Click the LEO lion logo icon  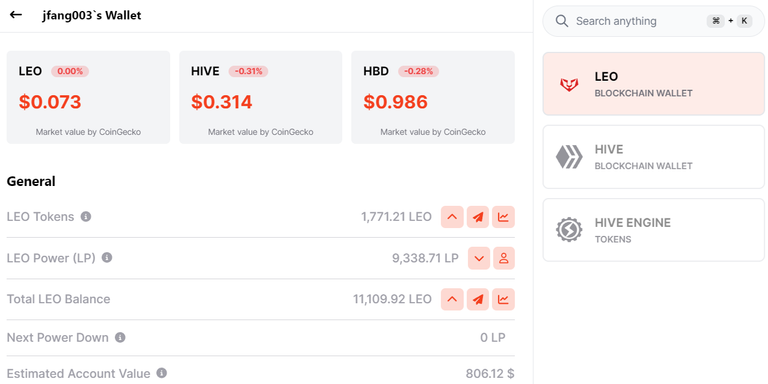[x=569, y=84]
